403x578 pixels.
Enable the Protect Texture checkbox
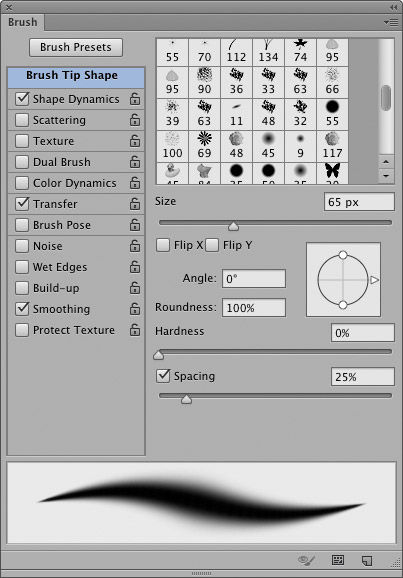point(22,330)
